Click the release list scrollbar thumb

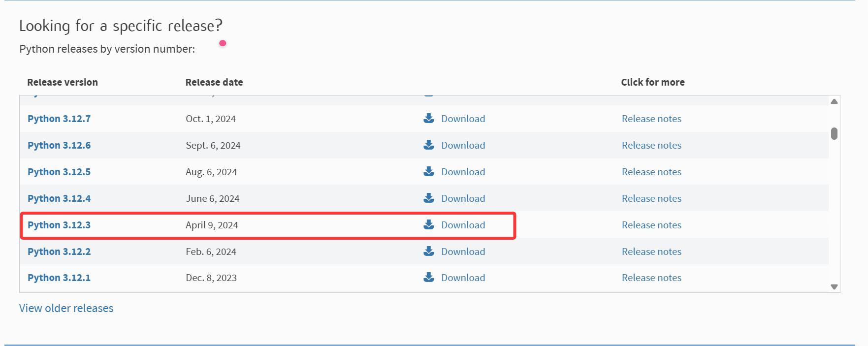[834, 133]
